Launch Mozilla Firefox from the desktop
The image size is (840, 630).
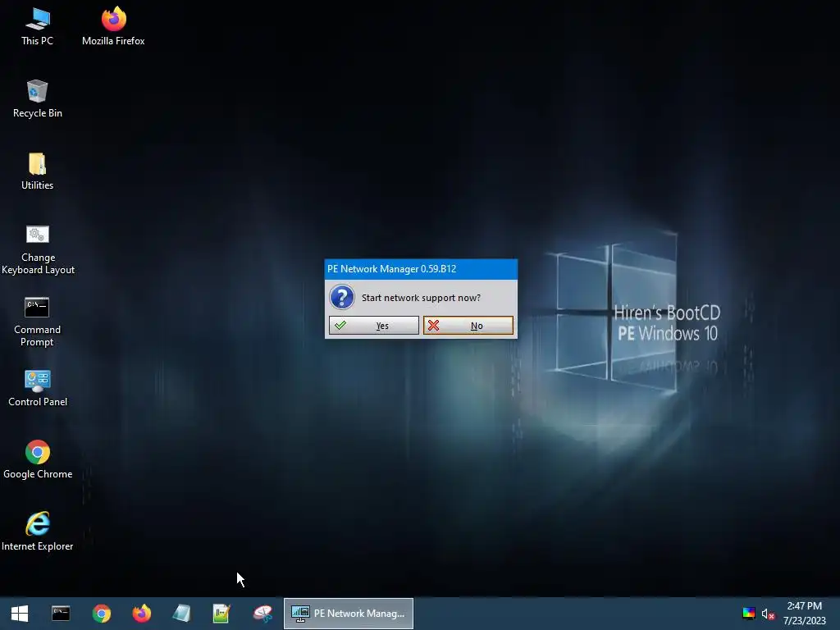tap(113, 27)
